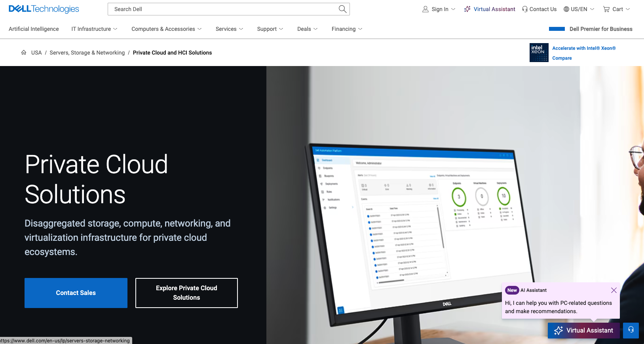The height and width of the screenshot is (344, 644).
Task: Expand the Cart dropdown chevron
Action: 628,9
